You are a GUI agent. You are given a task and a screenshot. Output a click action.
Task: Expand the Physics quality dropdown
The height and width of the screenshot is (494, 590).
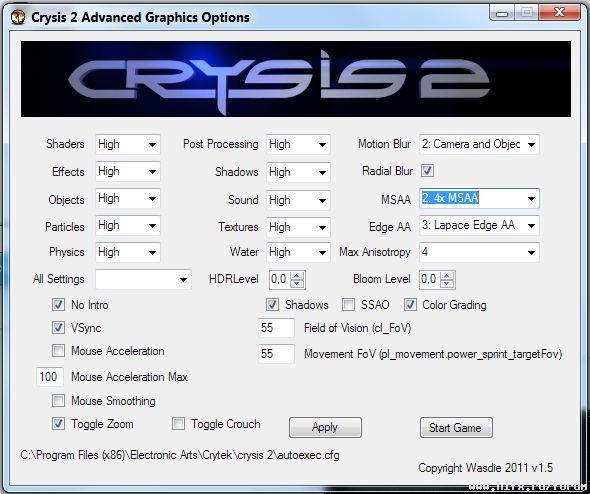128,252
